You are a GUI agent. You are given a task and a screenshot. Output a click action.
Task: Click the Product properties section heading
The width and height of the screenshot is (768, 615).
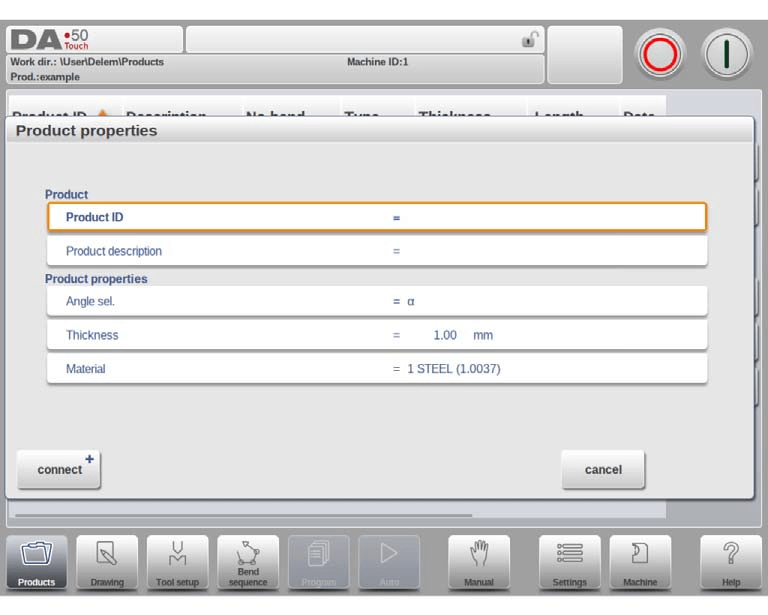pos(96,279)
